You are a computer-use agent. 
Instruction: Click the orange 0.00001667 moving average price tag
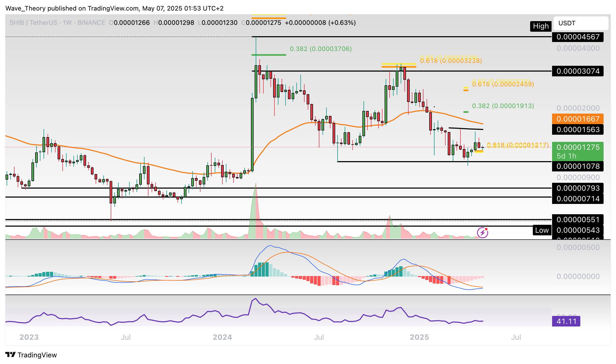pos(577,119)
